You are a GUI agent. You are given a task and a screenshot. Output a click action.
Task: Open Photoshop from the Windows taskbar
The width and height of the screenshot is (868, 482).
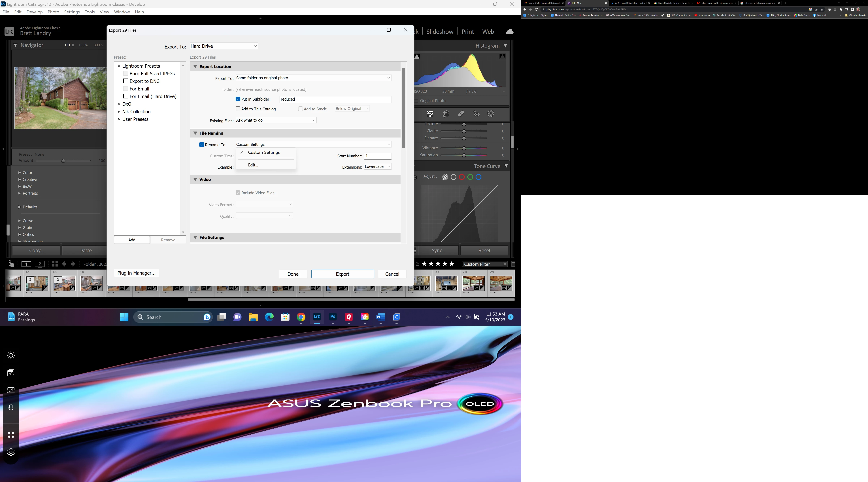[x=333, y=317]
